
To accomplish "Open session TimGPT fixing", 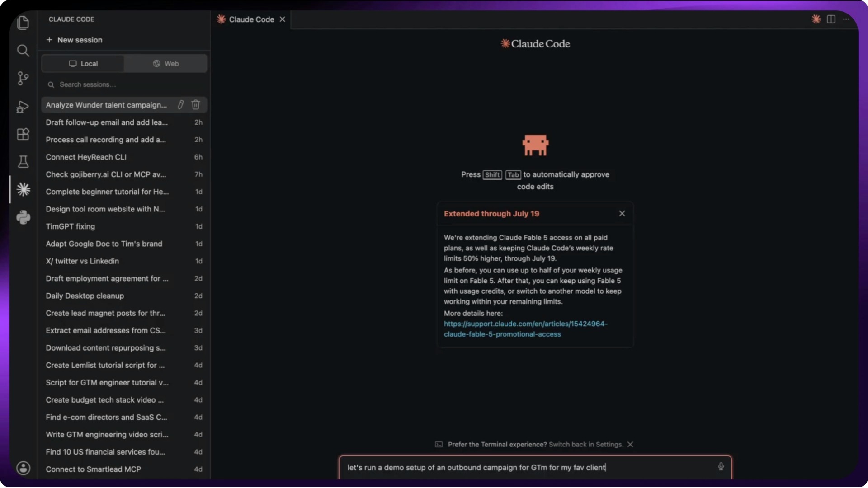I will (124, 226).
